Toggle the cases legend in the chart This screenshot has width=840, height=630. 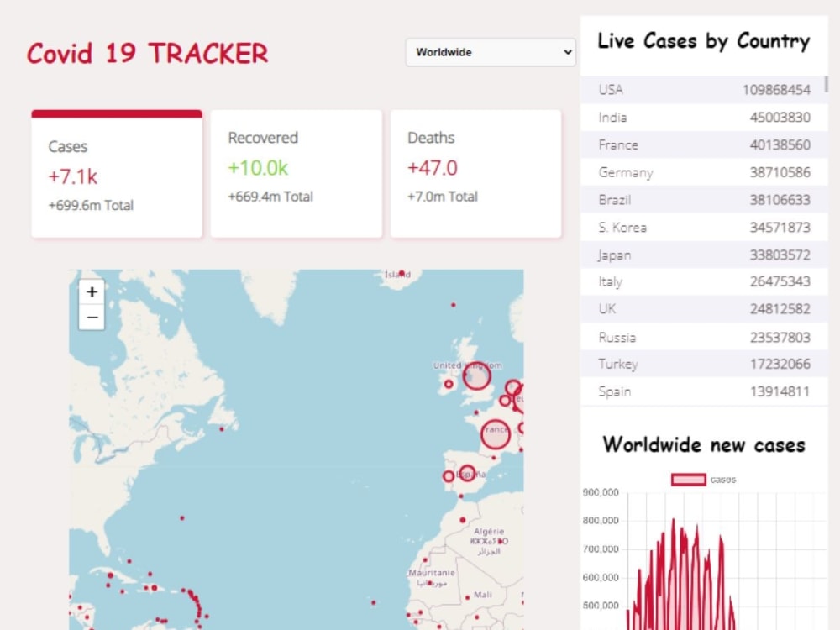[703, 480]
